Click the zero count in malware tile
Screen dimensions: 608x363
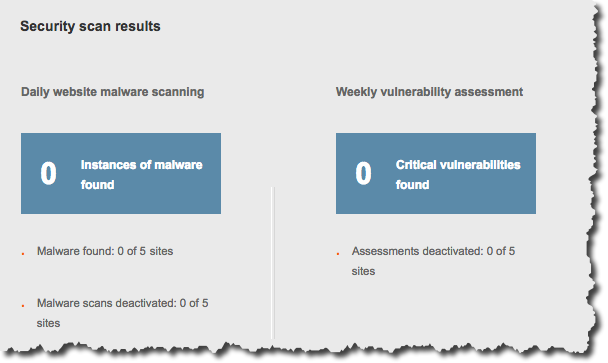tap(48, 173)
